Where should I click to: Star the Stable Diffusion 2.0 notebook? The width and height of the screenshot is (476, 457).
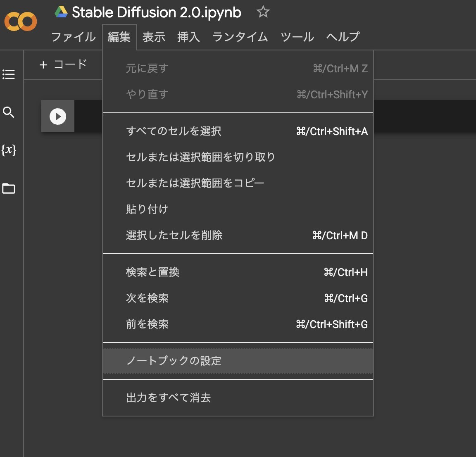coord(263,12)
